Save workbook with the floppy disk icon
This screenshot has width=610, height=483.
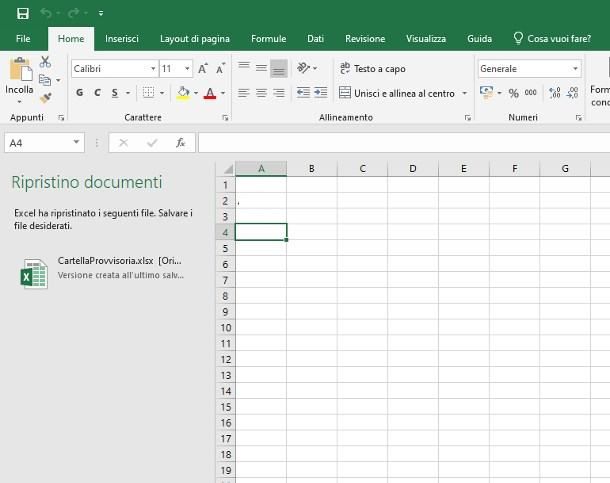tap(23, 14)
